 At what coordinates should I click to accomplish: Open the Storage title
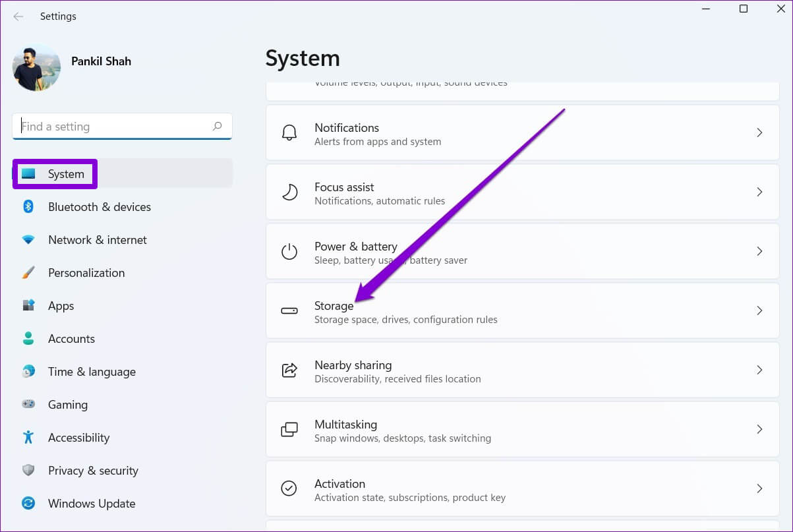pyautogui.click(x=334, y=306)
